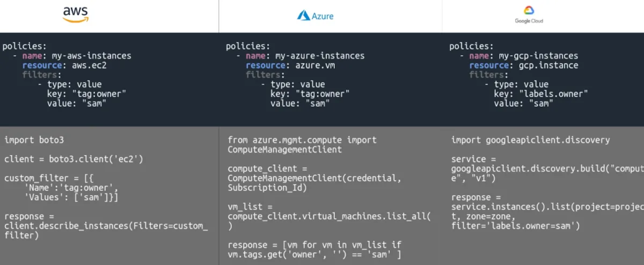Click 'custom_filter = [{' line
Screen dimensions: 644x265
(x=49, y=179)
